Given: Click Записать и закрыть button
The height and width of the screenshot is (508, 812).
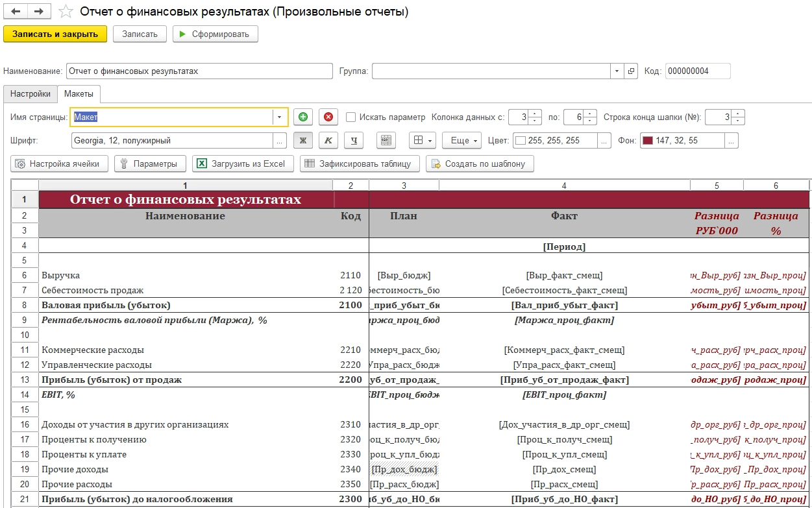Looking at the screenshot, I should (x=55, y=34).
